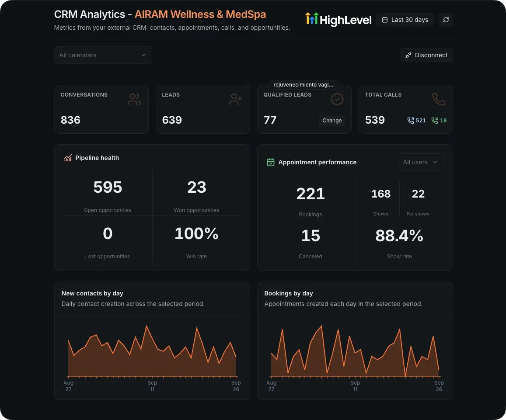Click the Win rate label
506x420 pixels.
click(196, 257)
